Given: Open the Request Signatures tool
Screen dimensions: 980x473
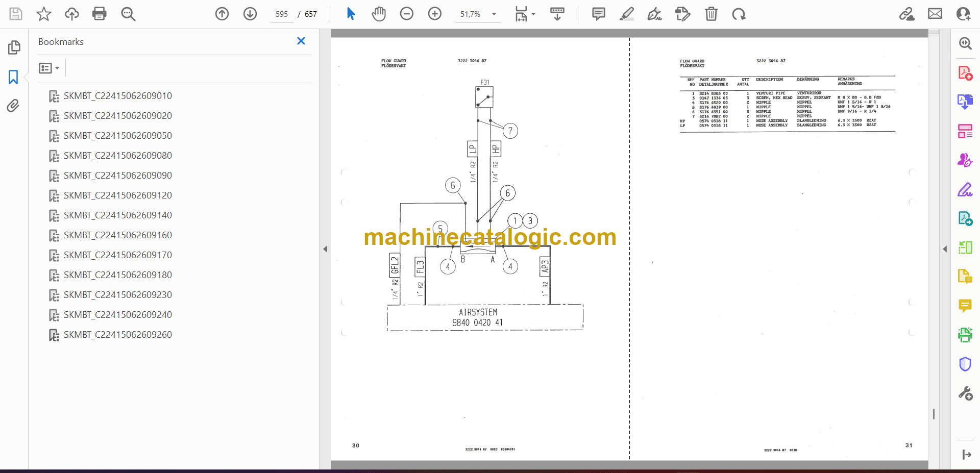Looking at the screenshot, I should tap(965, 160).
